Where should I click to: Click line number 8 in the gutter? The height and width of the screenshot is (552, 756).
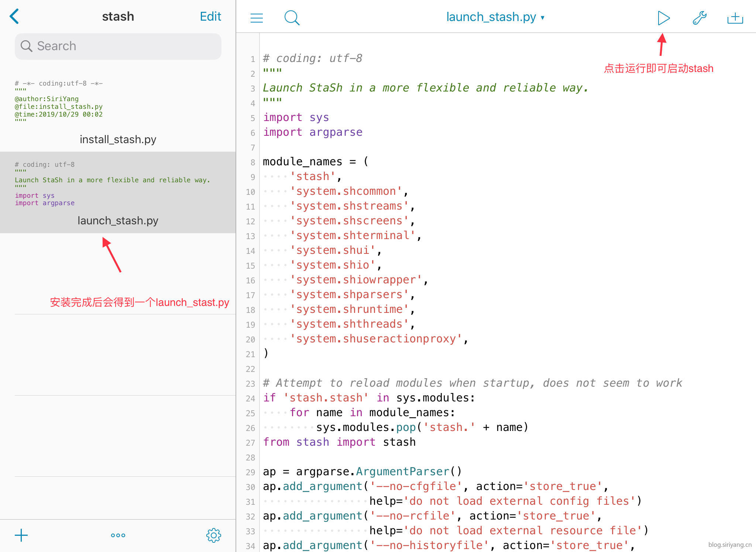tap(253, 162)
